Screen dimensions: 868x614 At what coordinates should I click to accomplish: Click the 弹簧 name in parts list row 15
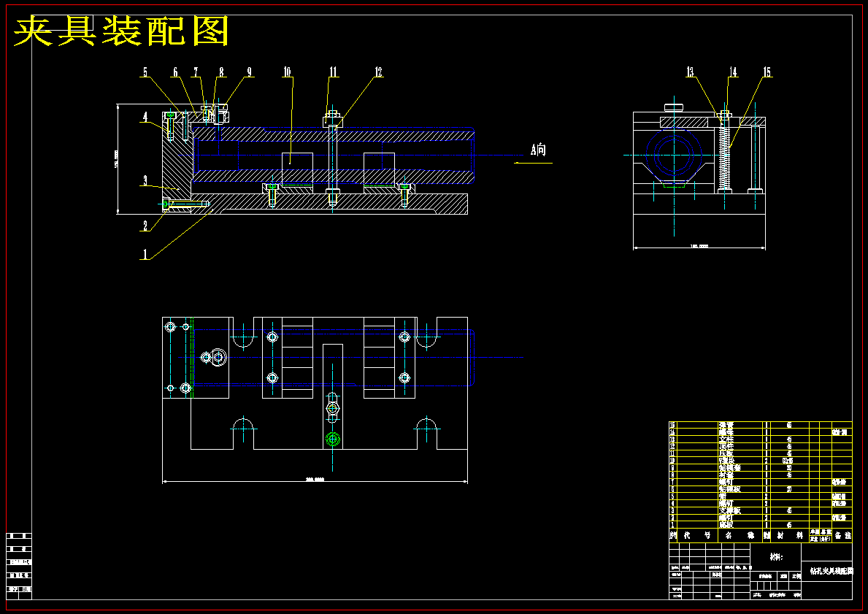(726, 425)
